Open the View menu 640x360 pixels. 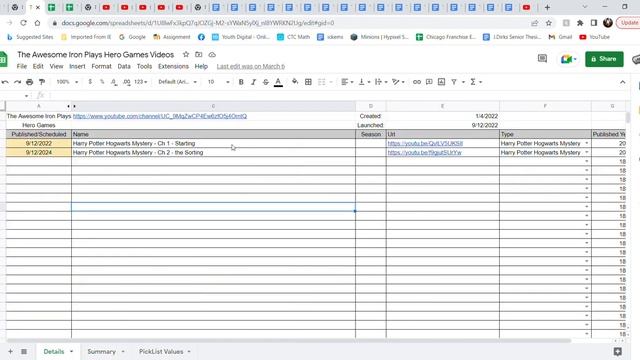[56, 66]
